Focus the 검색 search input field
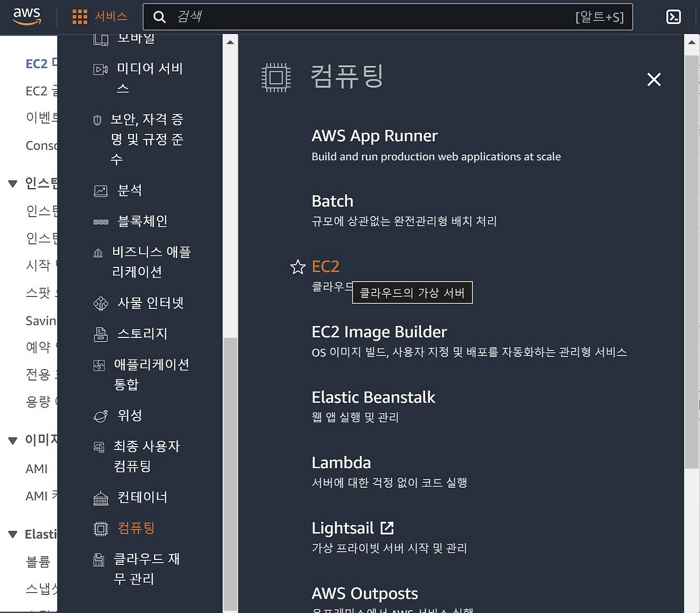 tap(388, 17)
